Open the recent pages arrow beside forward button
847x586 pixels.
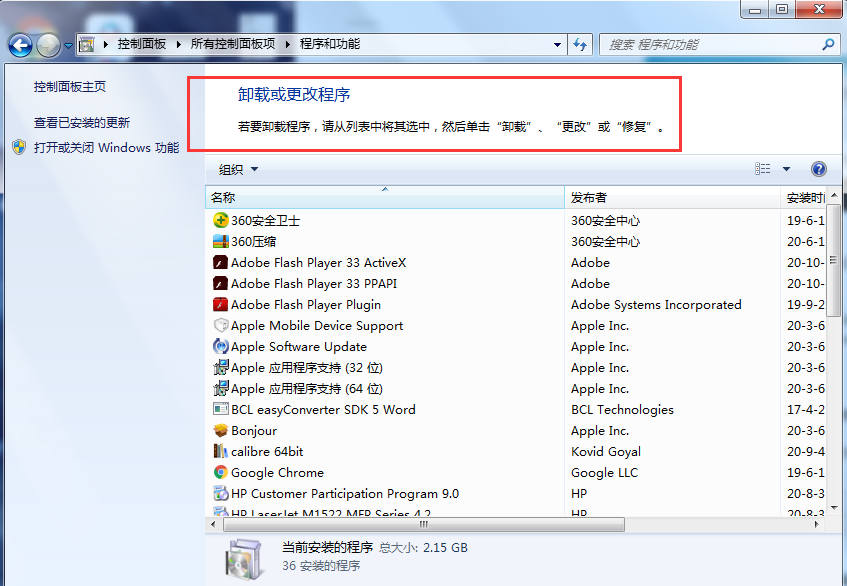click(x=68, y=46)
